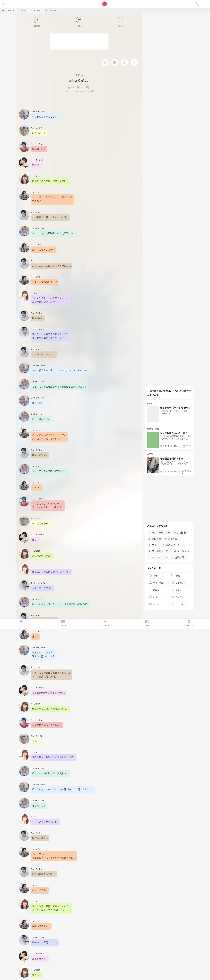Select the マイページ profile tab
The width and height of the screenshot is (210, 980).
click(x=189, y=623)
